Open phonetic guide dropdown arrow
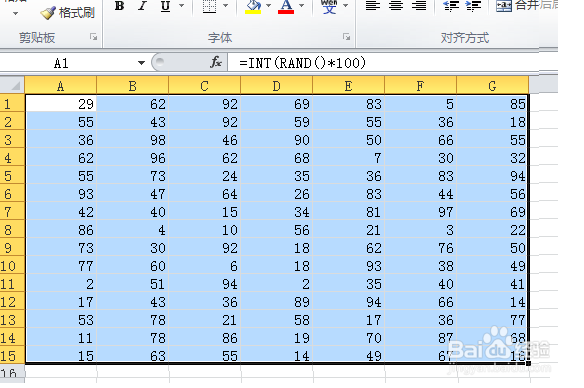Viewport: 584px width, 388px height. 345,6
